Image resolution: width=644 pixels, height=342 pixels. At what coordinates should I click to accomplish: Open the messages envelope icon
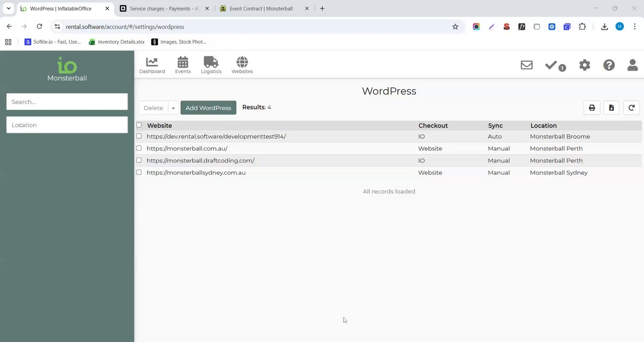click(527, 65)
